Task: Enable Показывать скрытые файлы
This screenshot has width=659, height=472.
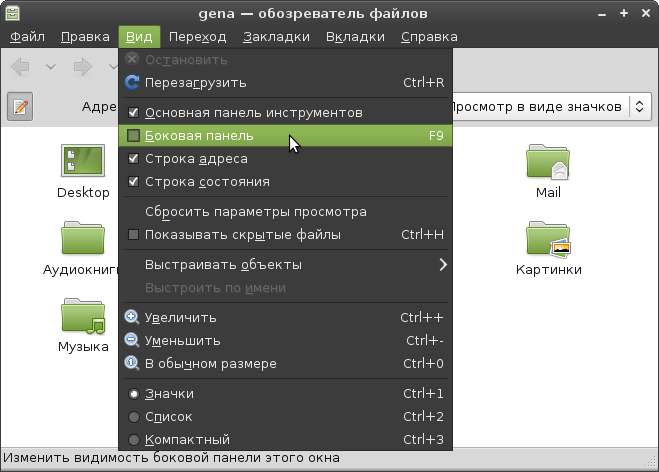Action: pos(133,235)
